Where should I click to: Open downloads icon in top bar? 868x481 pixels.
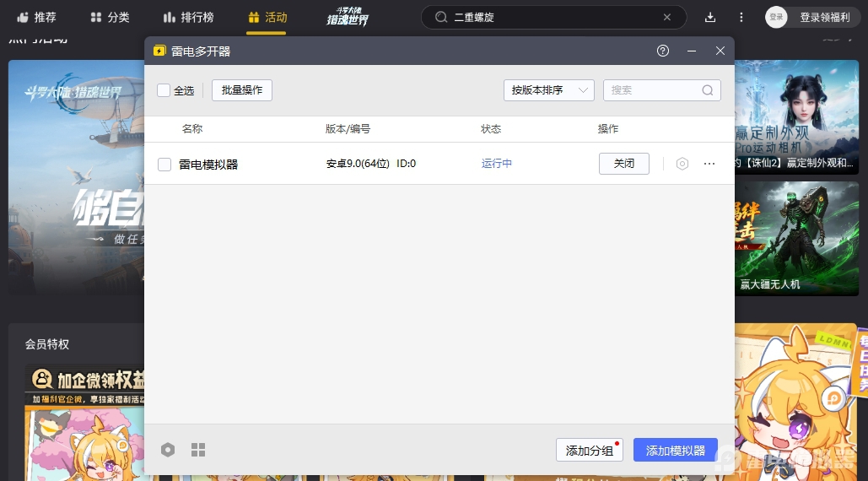(x=710, y=17)
